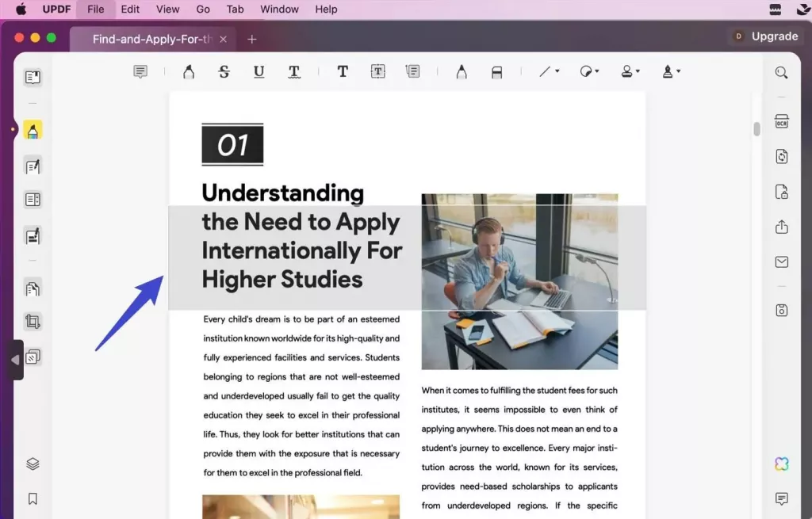Screen dimensions: 812x519
Task: Click the vertical scrollbar thumb
Action: point(757,129)
